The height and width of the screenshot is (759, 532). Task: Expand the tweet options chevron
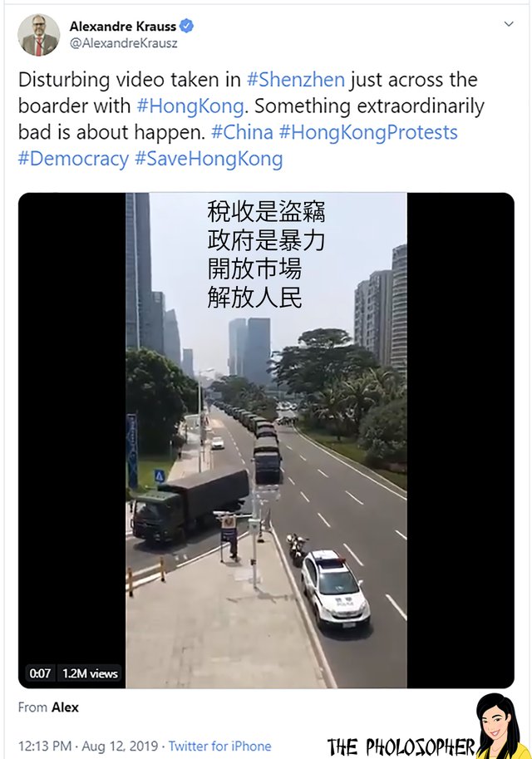point(508,24)
